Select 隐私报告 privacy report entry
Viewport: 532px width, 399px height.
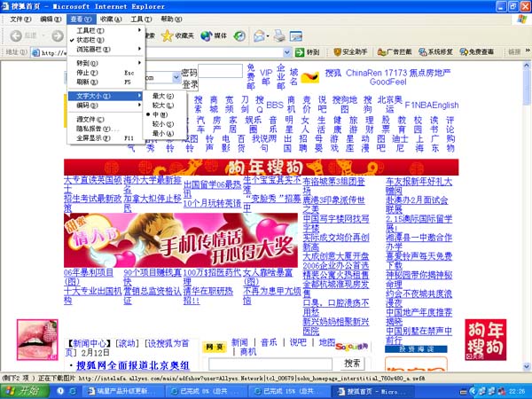[x=106, y=129]
